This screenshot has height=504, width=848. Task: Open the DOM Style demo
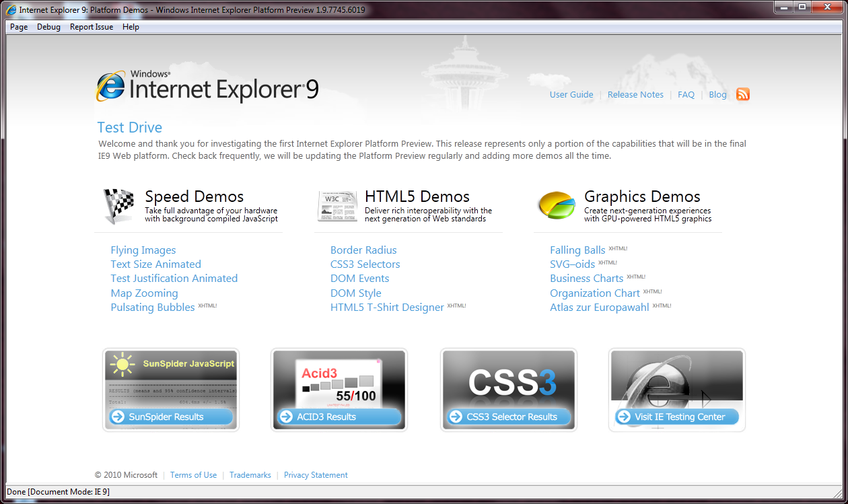coord(356,293)
